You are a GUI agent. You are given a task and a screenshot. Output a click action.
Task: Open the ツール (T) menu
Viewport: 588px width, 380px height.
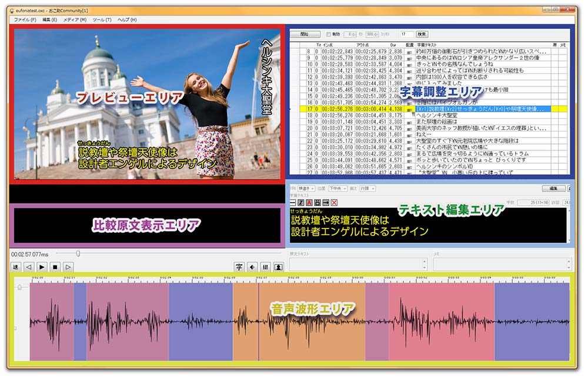(x=102, y=20)
